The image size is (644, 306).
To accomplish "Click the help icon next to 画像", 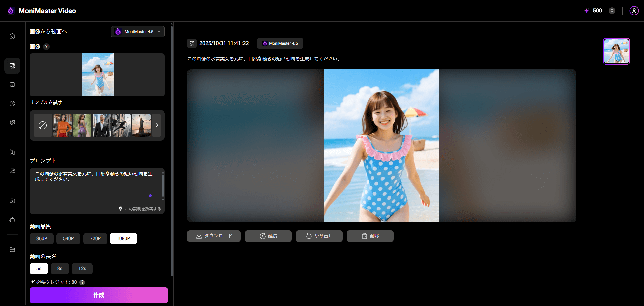I will click(46, 47).
